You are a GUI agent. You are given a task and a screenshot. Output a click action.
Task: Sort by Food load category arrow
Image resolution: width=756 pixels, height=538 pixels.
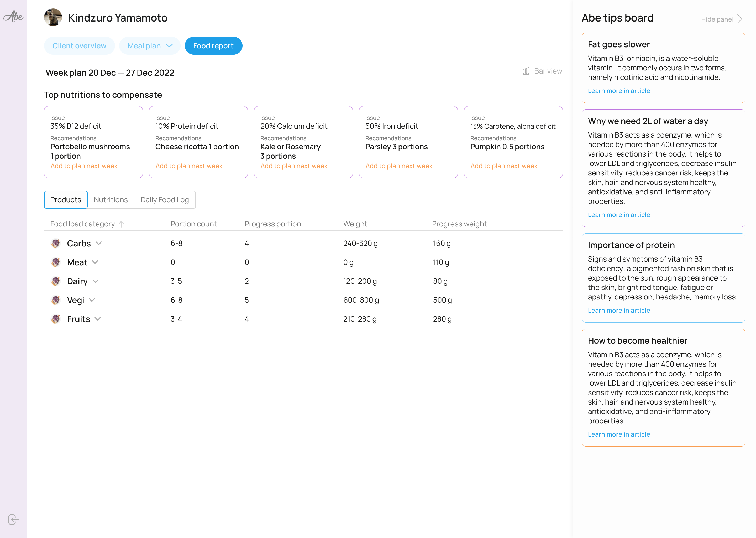click(x=122, y=224)
